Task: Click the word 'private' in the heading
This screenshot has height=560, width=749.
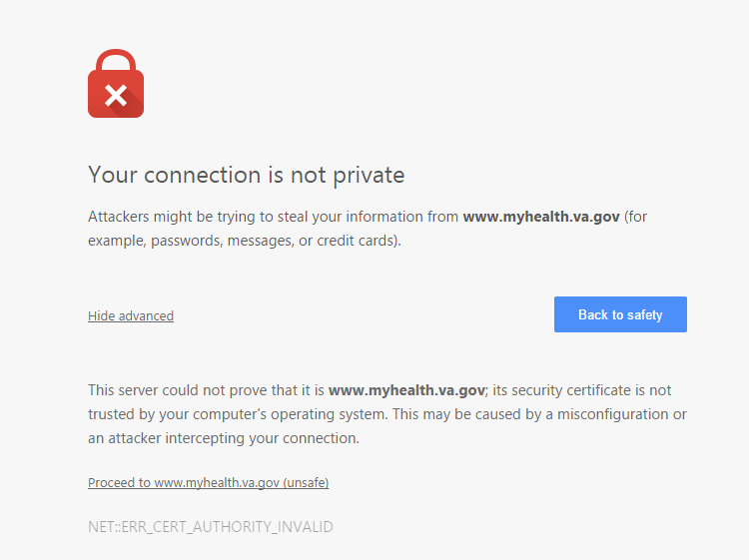Action: pos(373,175)
